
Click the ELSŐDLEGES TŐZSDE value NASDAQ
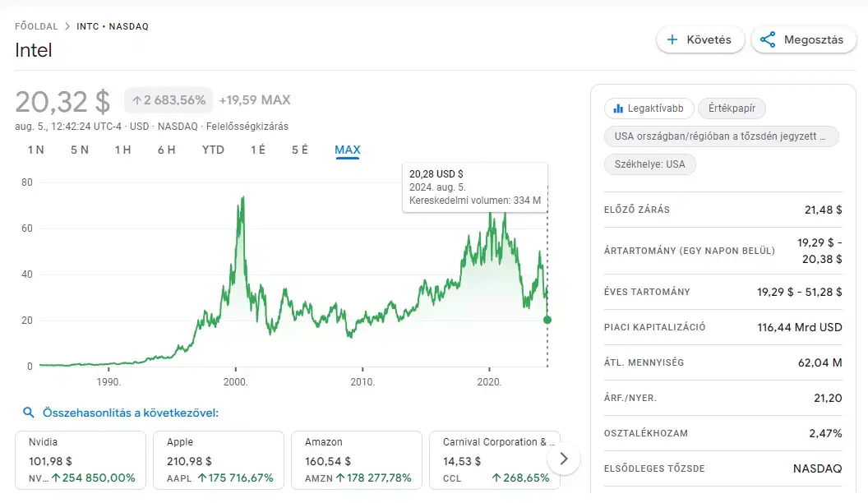pos(818,468)
